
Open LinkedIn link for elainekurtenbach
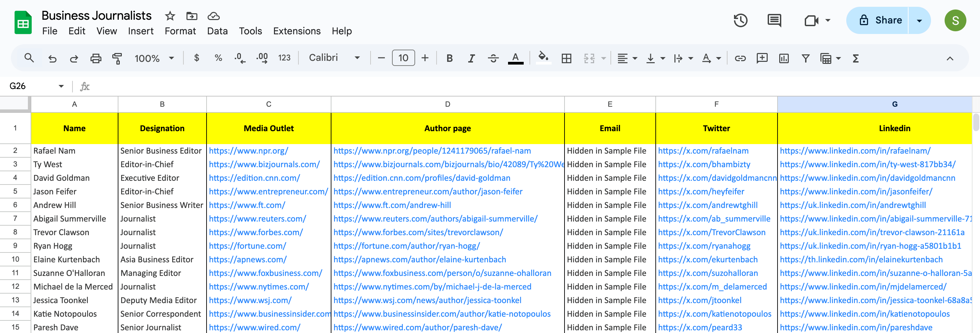[x=861, y=259]
